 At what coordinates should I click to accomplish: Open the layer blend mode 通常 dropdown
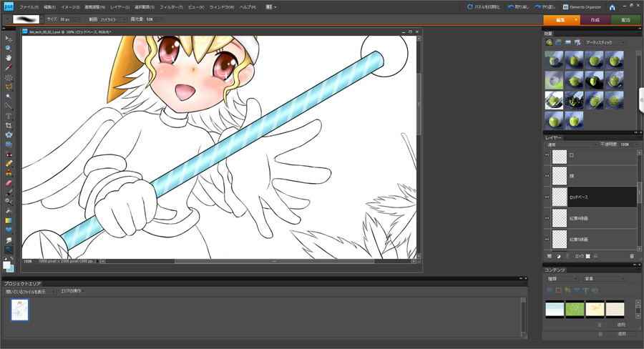(568, 144)
